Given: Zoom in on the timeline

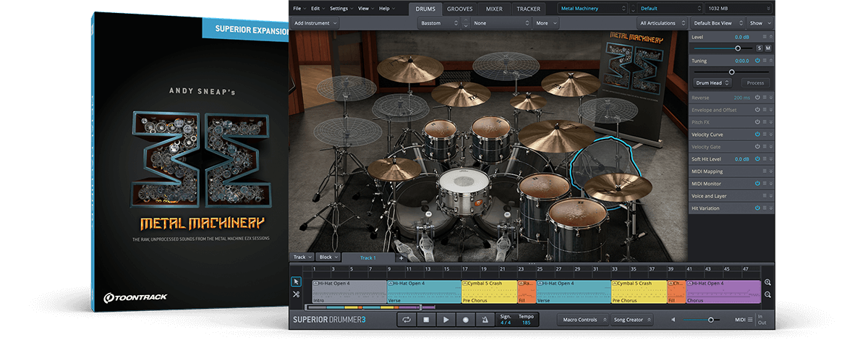Looking at the screenshot, I should coord(767,283).
